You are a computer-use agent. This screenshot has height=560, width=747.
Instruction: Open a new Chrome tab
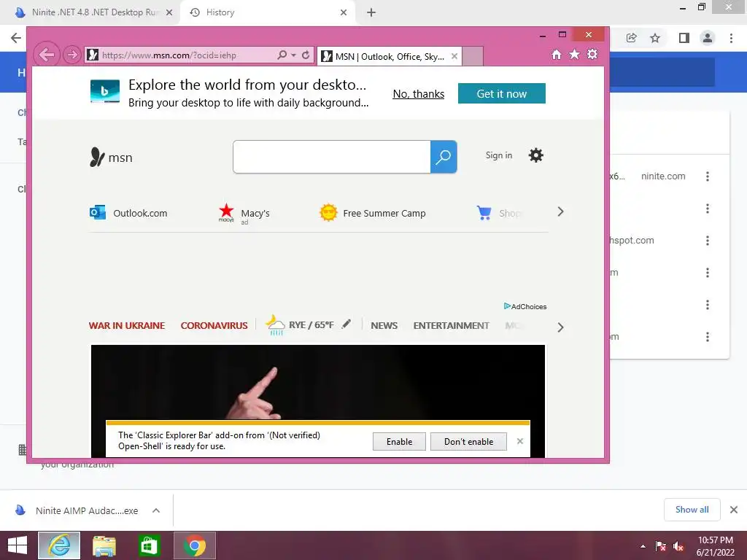click(x=371, y=12)
